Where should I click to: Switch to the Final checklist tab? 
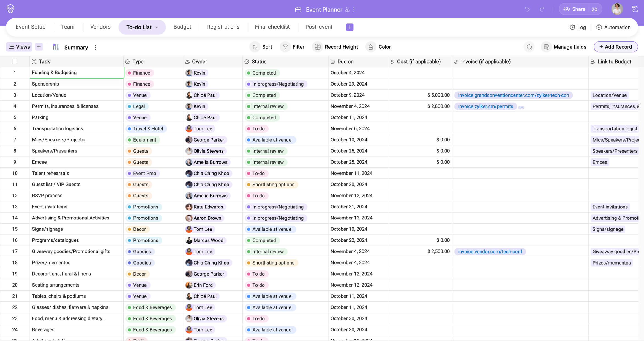coord(272,27)
